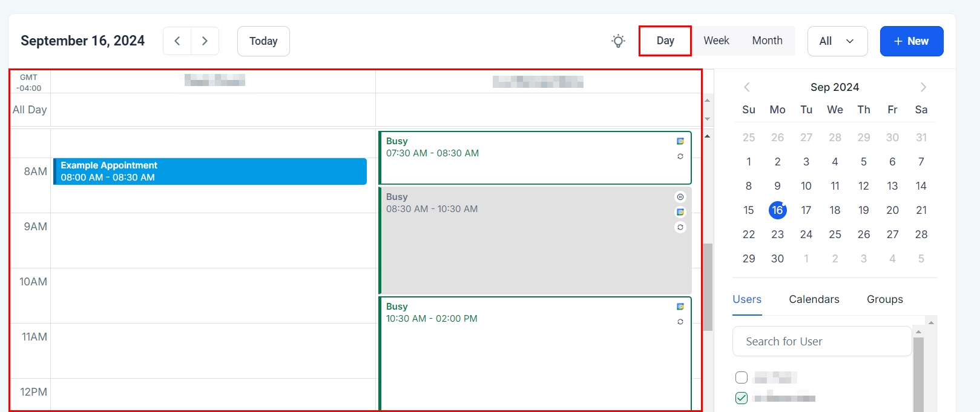Image resolution: width=980 pixels, height=412 pixels.
Task: Open the Busy 07:30 AM - 08:30 AM event
Action: [x=534, y=158]
